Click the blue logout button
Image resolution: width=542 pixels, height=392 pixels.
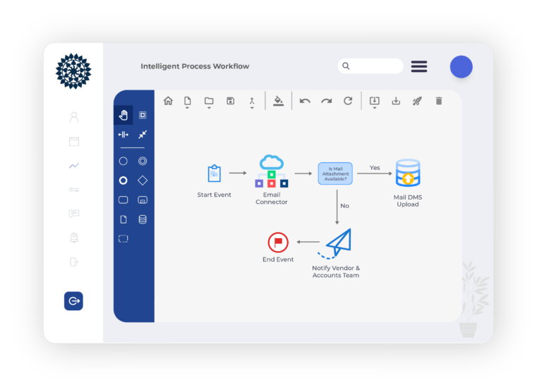(73, 301)
